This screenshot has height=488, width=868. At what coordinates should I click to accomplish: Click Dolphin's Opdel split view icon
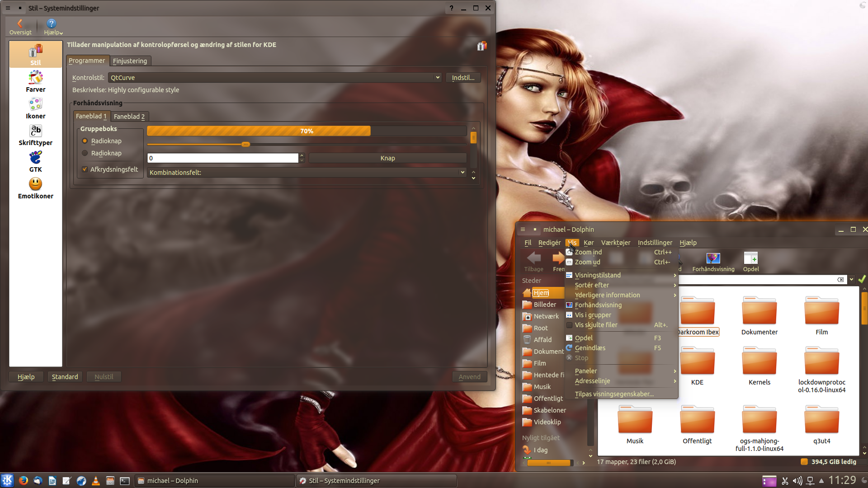point(751,262)
